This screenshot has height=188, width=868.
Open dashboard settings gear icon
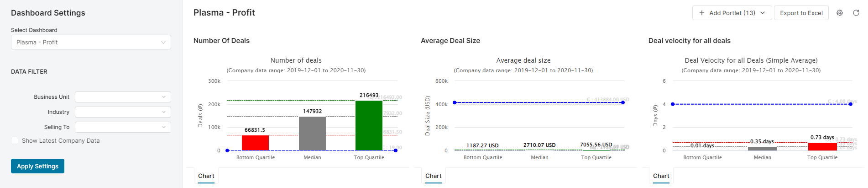coord(840,13)
